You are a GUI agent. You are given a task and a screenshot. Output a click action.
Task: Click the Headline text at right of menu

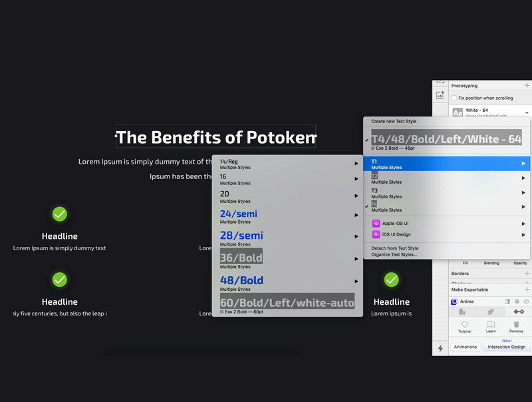[x=392, y=302]
